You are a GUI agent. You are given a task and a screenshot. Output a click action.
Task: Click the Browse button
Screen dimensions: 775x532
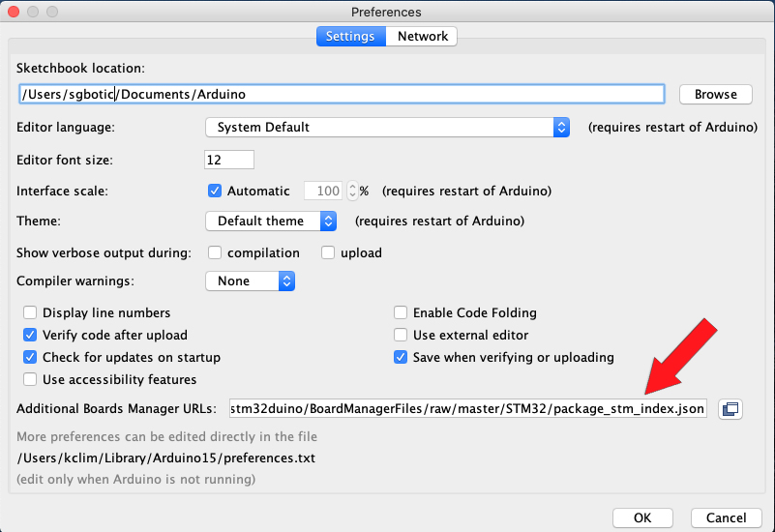coord(716,94)
